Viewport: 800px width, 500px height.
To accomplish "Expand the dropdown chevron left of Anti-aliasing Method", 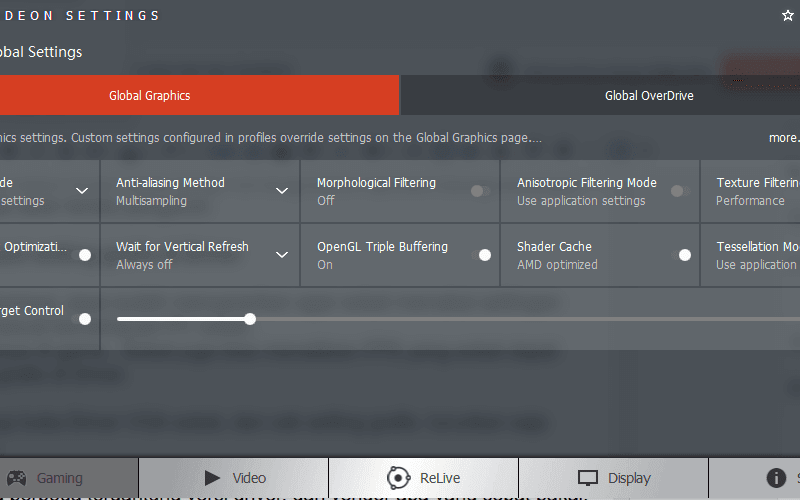I will (x=82, y=191).
